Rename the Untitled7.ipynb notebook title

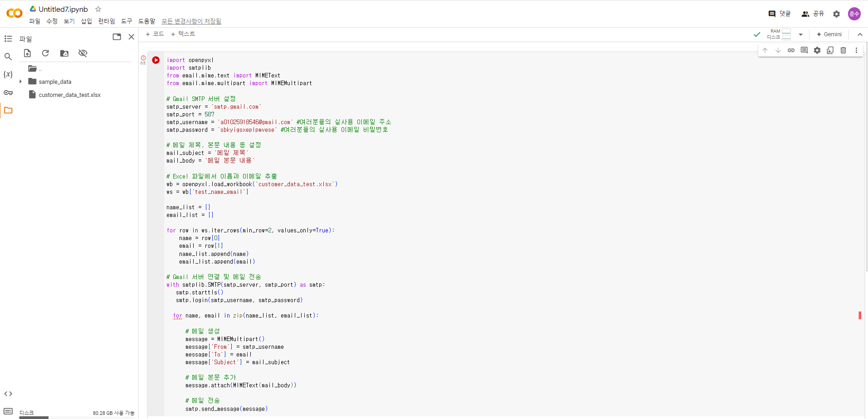coord(63,9)
